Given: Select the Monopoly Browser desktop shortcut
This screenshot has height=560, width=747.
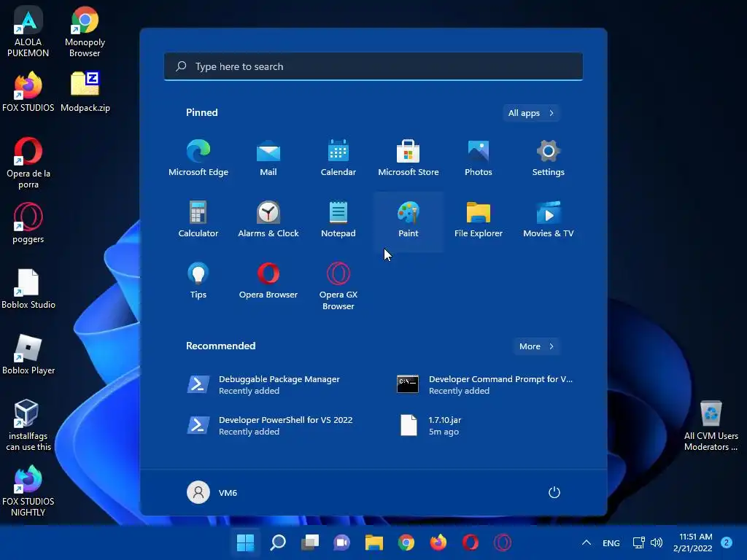Looking at the screenshot, I should (x=85, y=32).
